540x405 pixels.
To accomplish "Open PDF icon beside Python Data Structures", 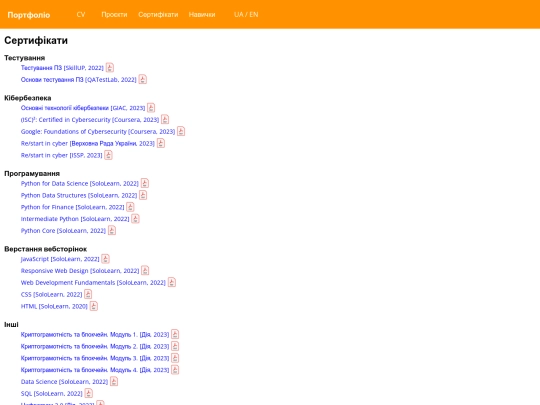I will [143, 195].
